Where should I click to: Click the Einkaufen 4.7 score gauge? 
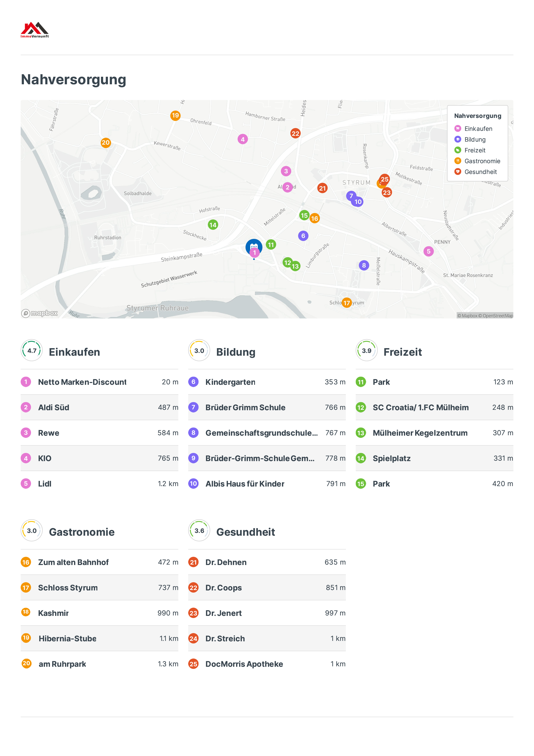[32, 351]
